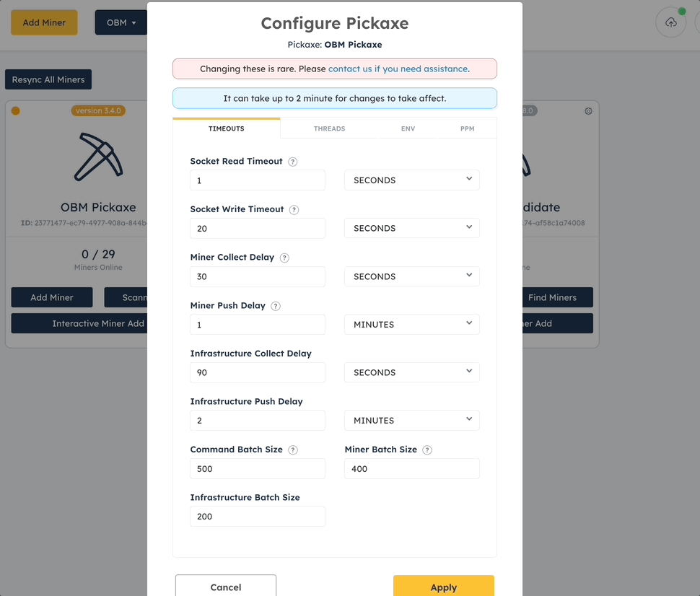Cancel the Configure Pickaxe dialog

(225, 587)
